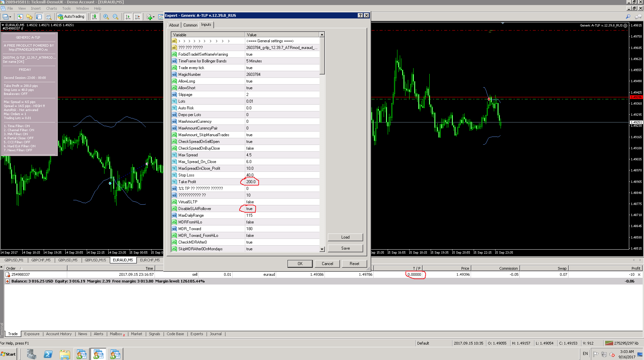Switch to the GBPCHF,M5 chart tab
644x360 pixels.
(41, 260)
